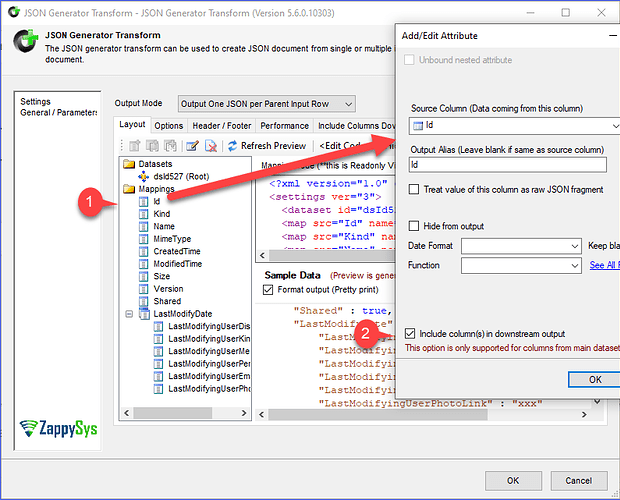This screenshot has height=500, width=620.
Task: Select the Mappings folder icon
Action: [x=129, y=189]
